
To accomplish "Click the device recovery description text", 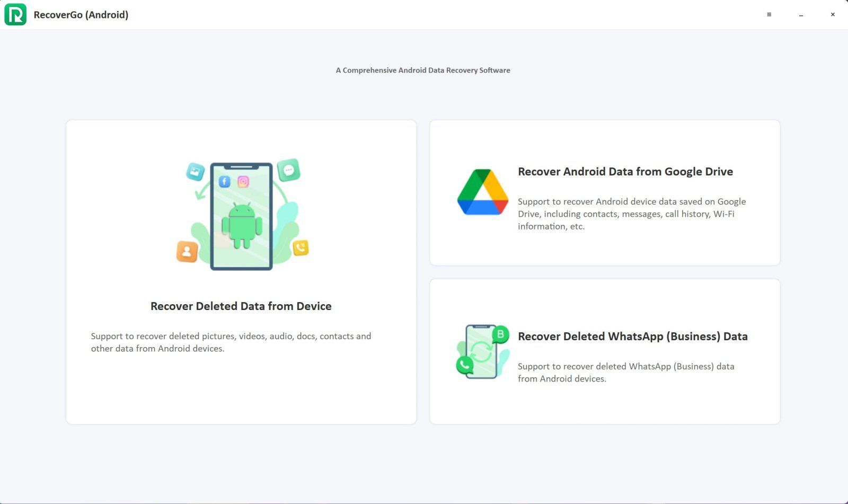I will (231, 342).
